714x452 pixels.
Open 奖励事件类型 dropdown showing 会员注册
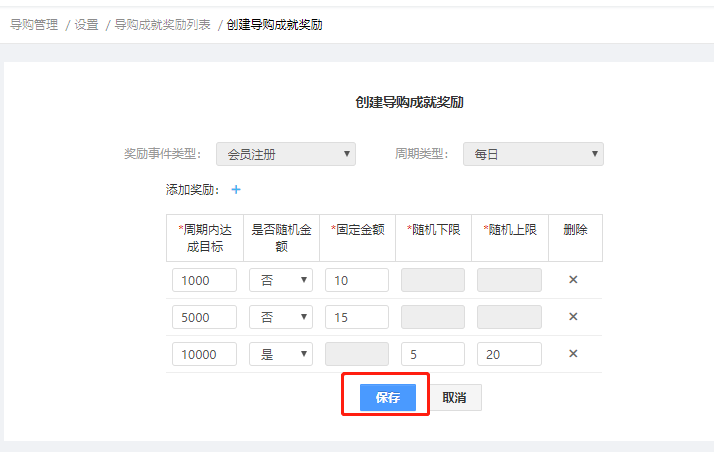[x=286, y=154]
